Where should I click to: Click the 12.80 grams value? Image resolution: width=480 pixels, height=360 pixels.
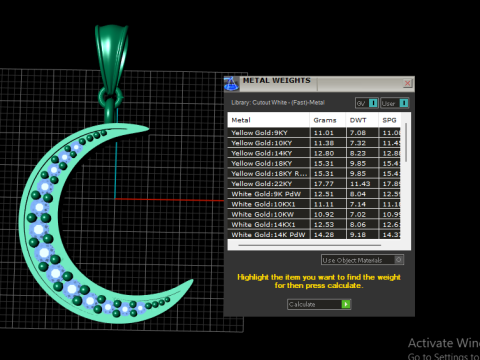pos(324,153)
